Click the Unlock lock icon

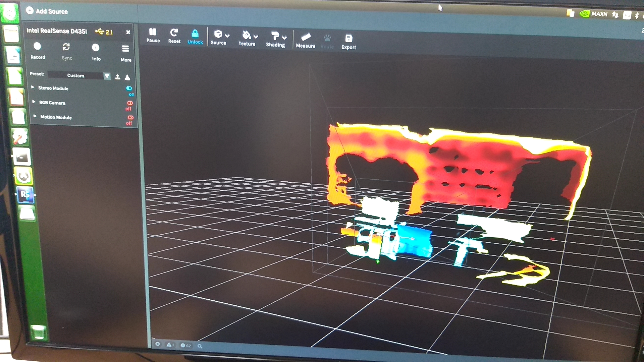point(195,34)
